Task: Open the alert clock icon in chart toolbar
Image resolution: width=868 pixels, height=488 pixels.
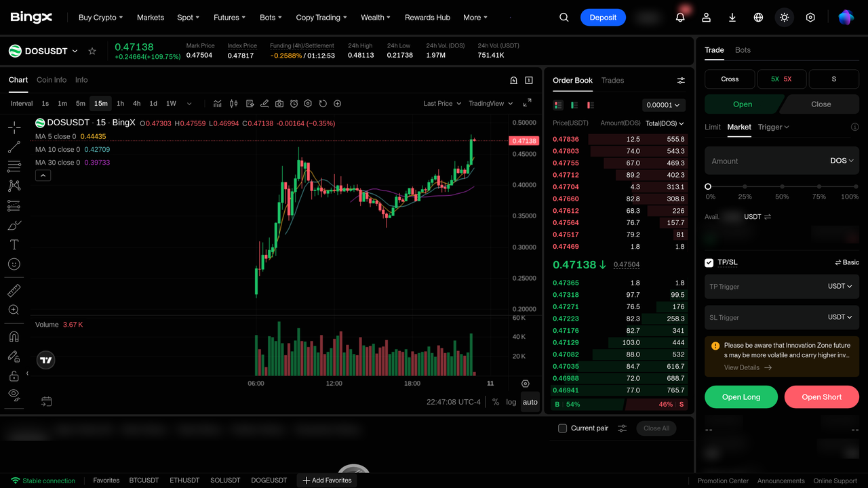Action: point(294,104)
